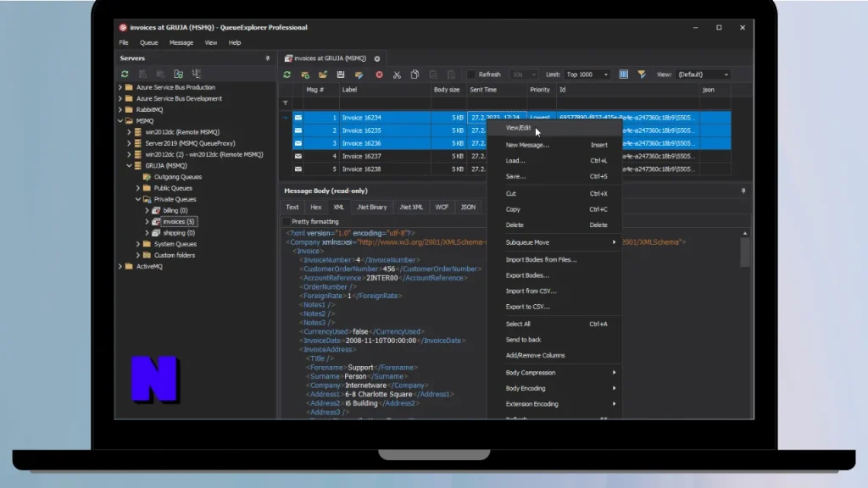Image resolution: width=868 pixels, height=488 pixels.
Task: Click the tree structure icon in Servers toolbar
Action: coord(196,75)
